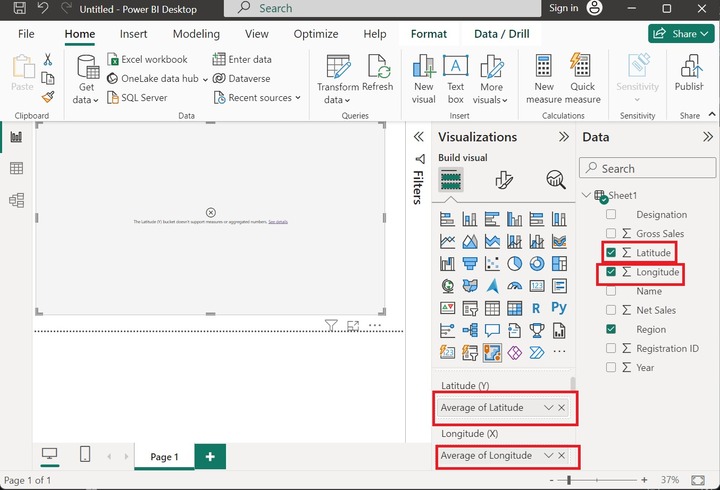Open Analytics magnifier pane
The width and height of the screenshot is (720, 490).
[556, 180]
